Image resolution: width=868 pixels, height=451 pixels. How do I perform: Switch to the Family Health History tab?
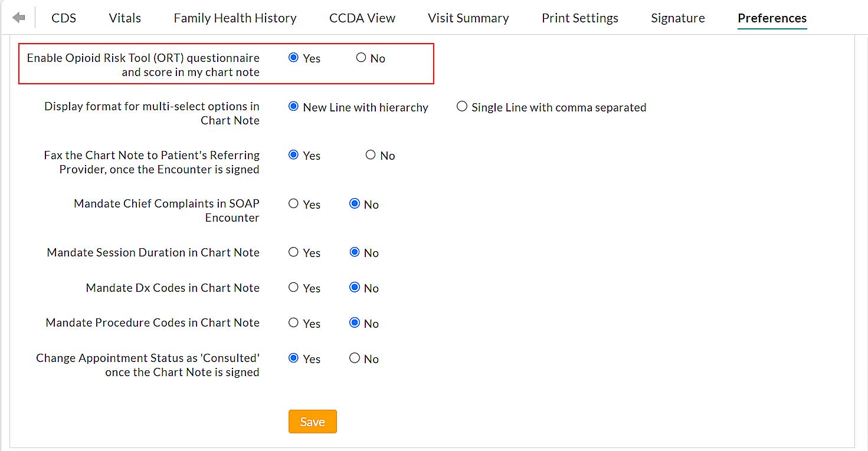(x=234, y=18)
